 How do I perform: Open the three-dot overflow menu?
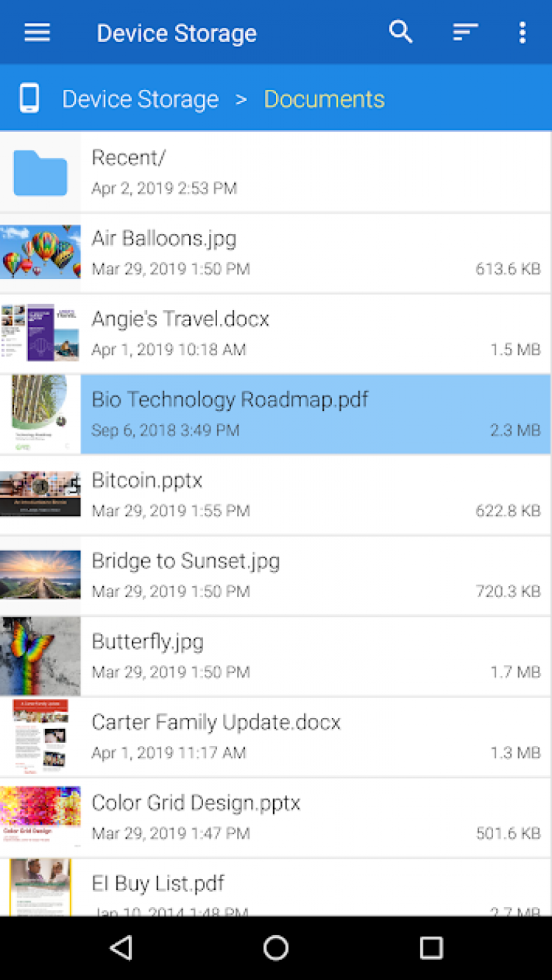[522, 32]
